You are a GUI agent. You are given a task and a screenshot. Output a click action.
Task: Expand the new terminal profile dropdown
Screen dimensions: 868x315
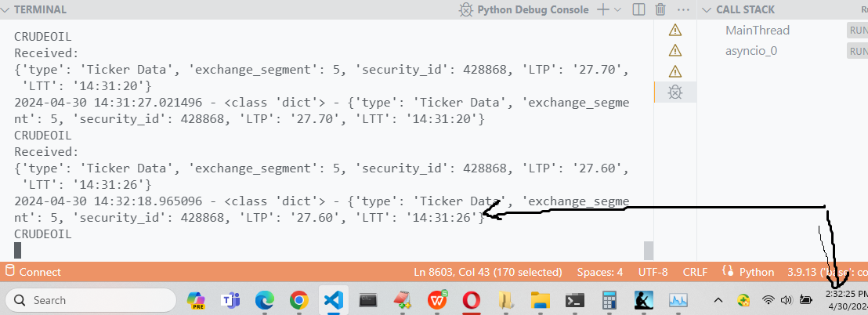(617, 9)
